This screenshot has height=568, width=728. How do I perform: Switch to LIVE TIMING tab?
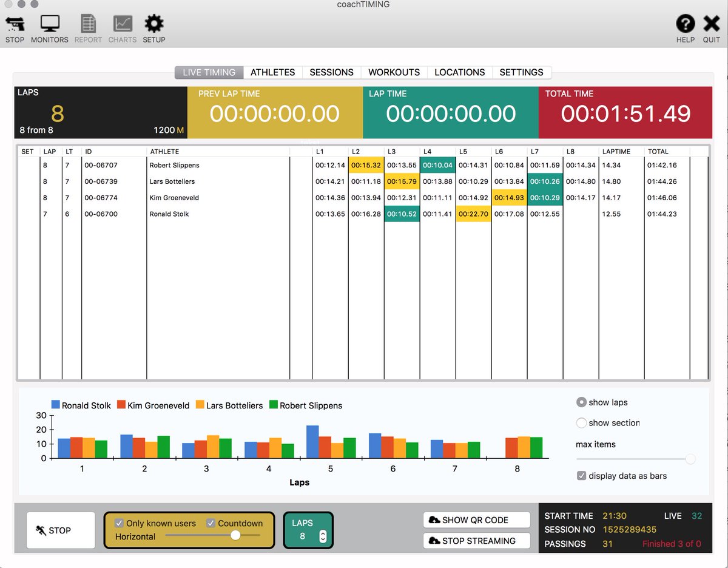click(209, 72)
